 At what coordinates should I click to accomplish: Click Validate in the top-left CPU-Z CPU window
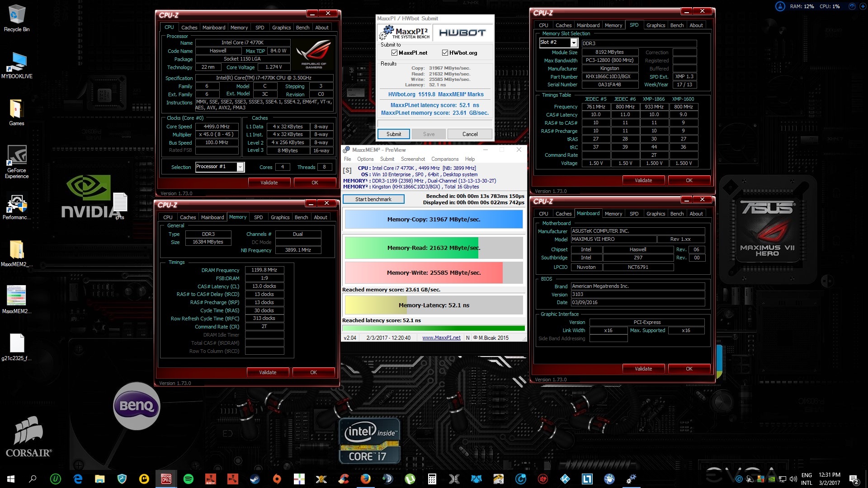[269, 183]
